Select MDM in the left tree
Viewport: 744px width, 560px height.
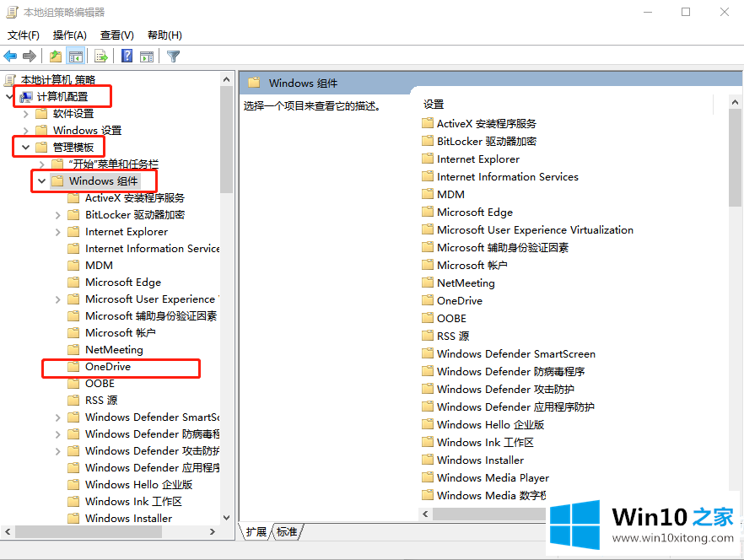tap(99, 266)
